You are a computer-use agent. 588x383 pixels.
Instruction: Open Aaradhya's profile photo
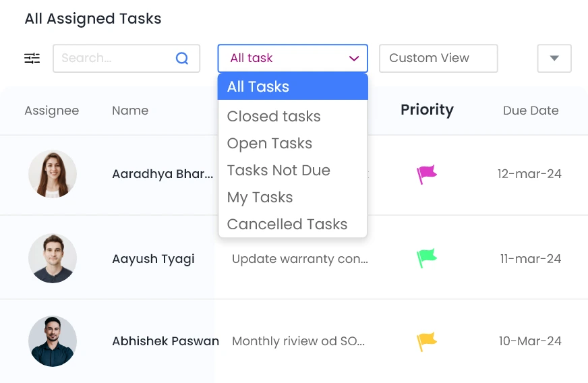coord(53,174)
